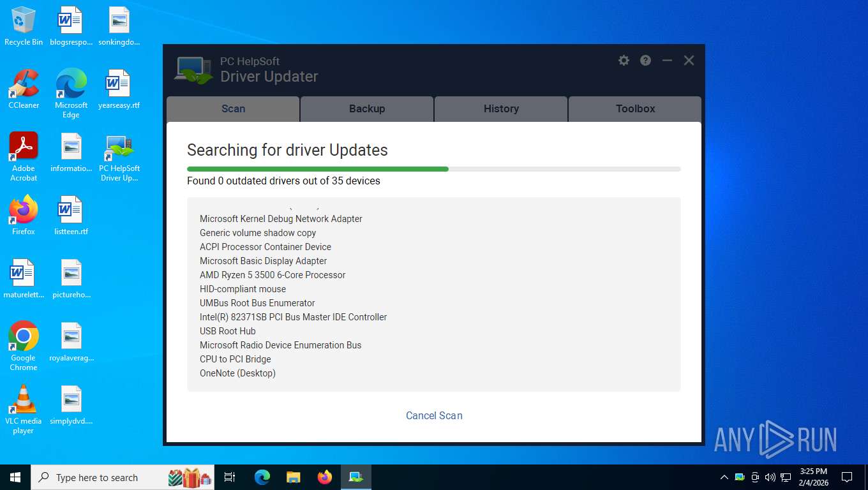Select ACPI Processor Container Device entry
The image size is (868, 490).
(x=266, y=247)
